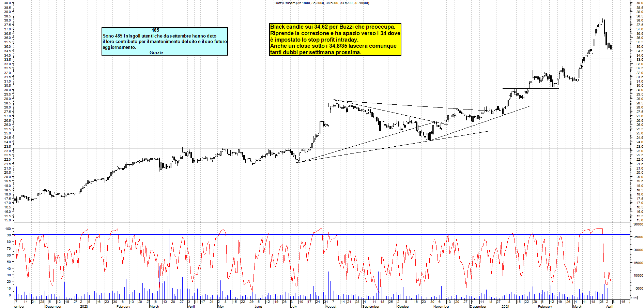Click the Buzzi Unicem chart title

[322, 3]
